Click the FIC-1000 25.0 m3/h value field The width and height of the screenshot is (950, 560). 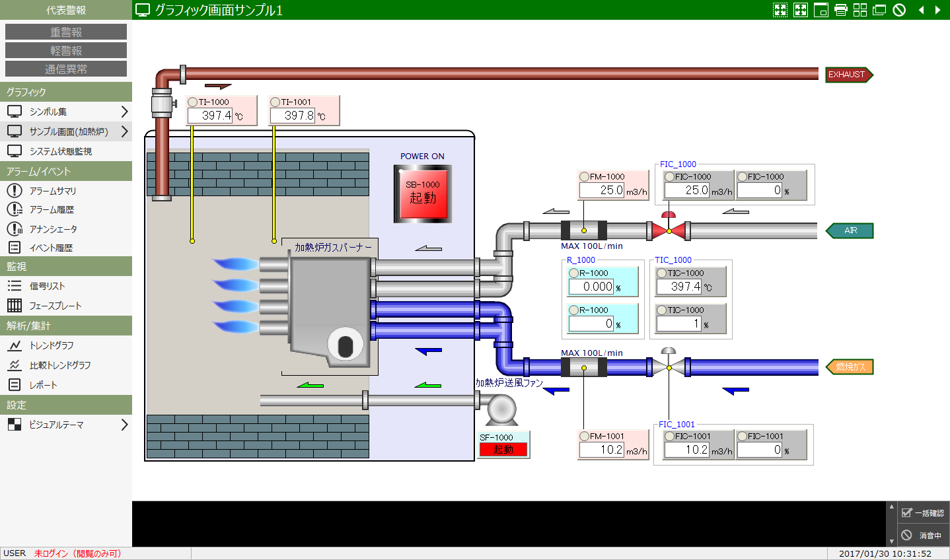pyautogui.click(x=687, y=190)
